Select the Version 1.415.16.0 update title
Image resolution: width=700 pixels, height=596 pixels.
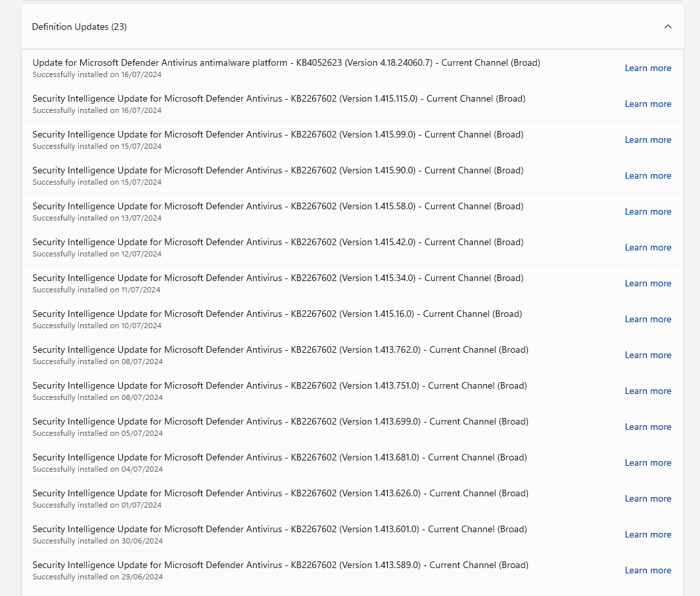[277, 314]
